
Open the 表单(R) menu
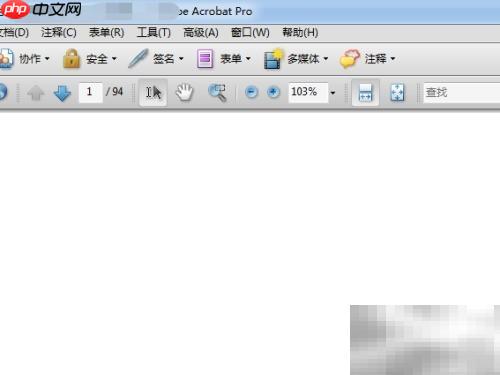[106, 33]
